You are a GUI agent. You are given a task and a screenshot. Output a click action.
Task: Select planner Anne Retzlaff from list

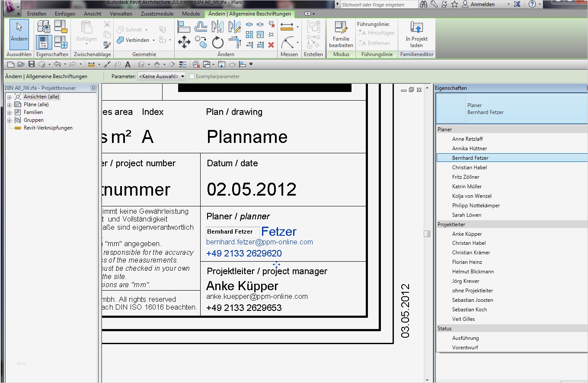[x=467, y=139]
